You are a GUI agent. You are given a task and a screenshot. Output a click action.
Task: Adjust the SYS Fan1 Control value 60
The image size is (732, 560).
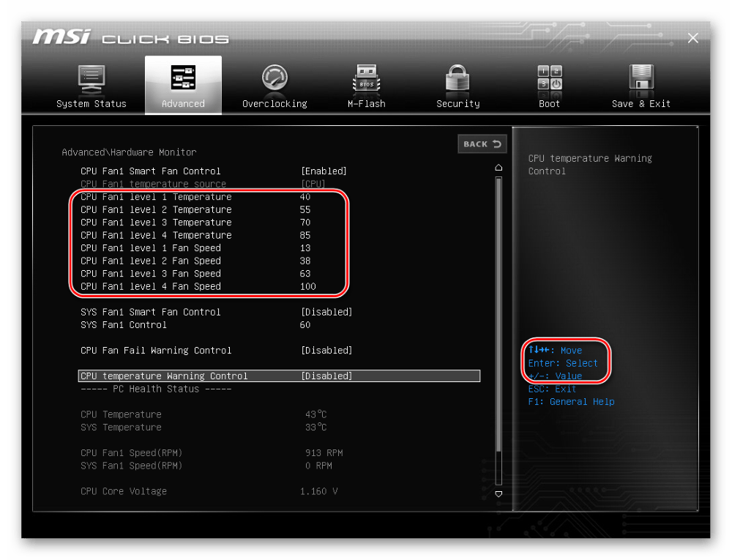[x=305, y=325]
